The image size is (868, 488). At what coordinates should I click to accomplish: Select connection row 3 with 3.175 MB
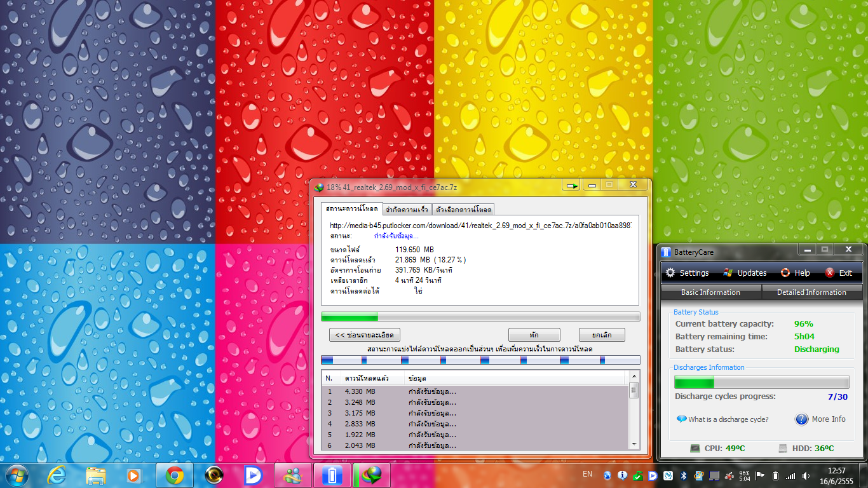coord(475,413)
